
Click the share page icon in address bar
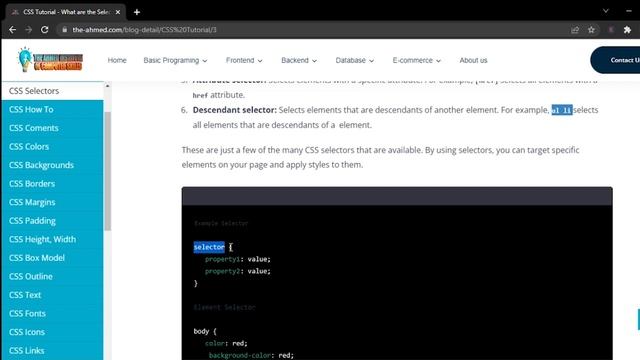(x=575, y=30)
